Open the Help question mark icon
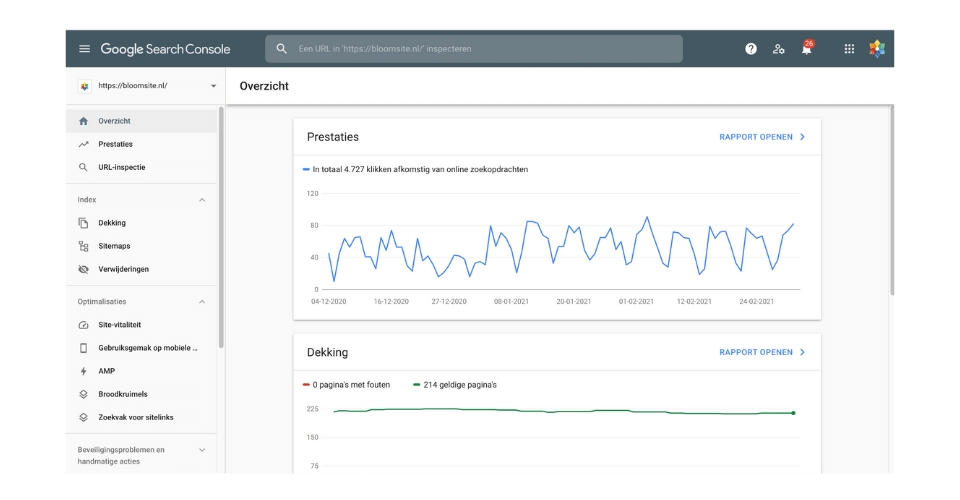960x500 pixels. 751,49
